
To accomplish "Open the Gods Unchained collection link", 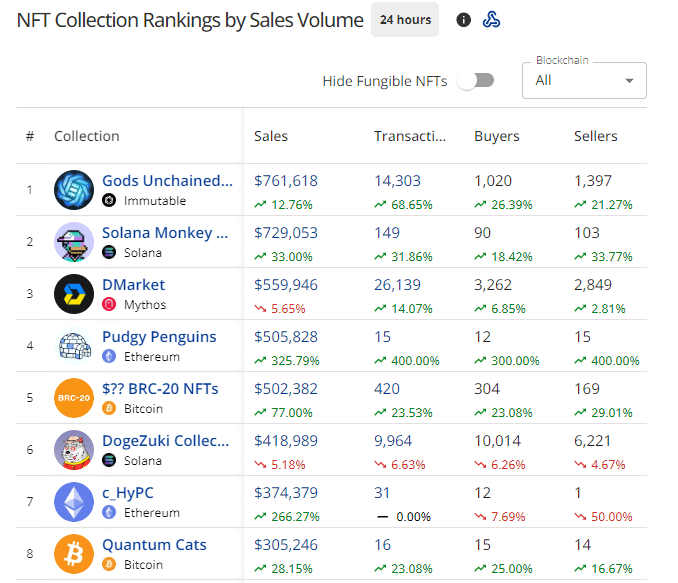I will click(x=167, y=181).
